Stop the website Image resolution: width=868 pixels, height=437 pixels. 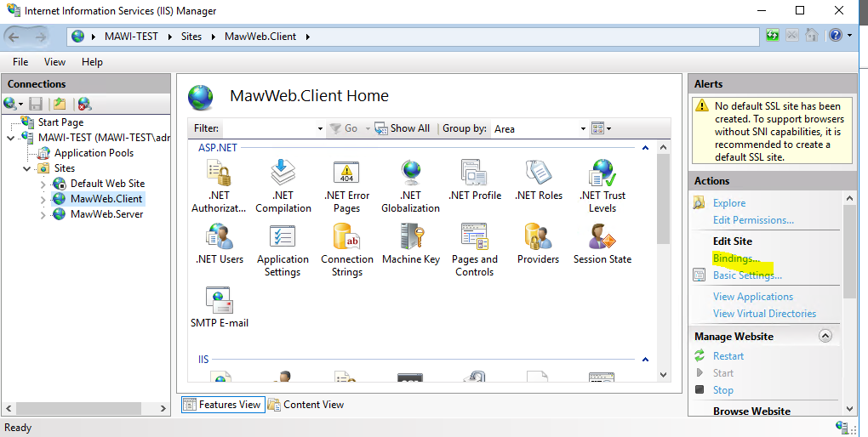point(723,390)
